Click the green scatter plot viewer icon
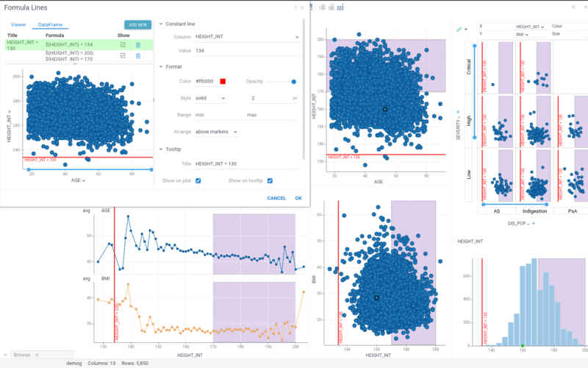Image resolution: width=588 pixels, height=368 pixels. pyautogui.click(x=459, y=29)
